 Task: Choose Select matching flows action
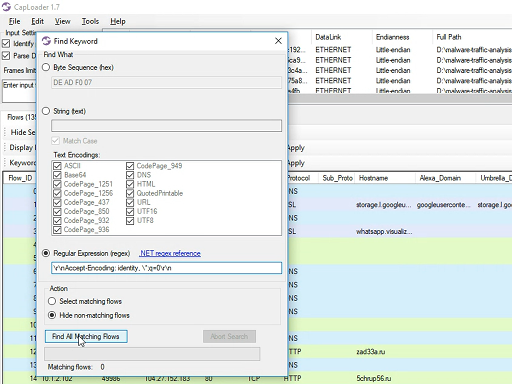tap(52, 301)
